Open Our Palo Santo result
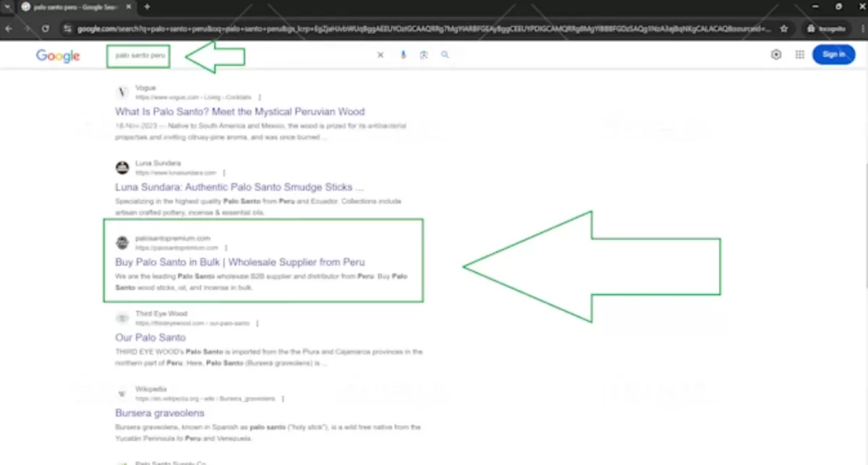Screen dimensions: 868x465 150,337
